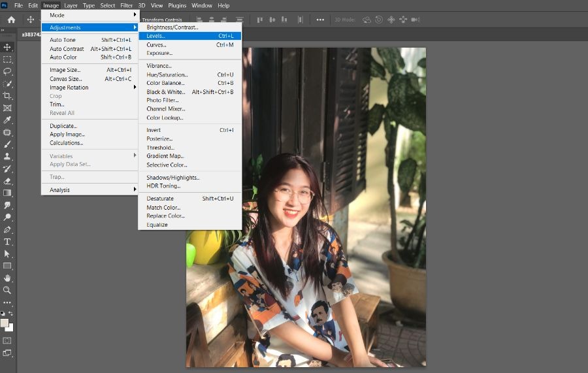Select the Frame tool
588x373 pixels.
(x=7, y=108)
